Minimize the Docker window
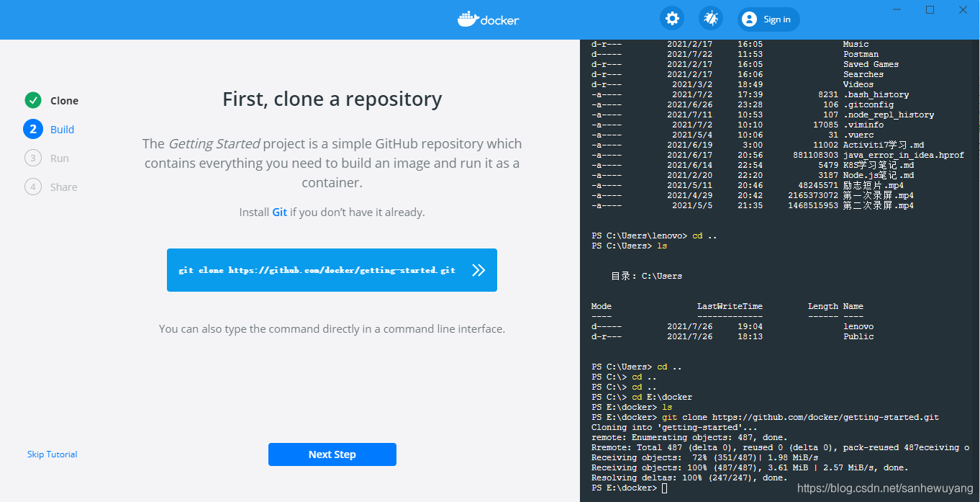The height and width of the screenshot is (502, 980). pos(897,9)
